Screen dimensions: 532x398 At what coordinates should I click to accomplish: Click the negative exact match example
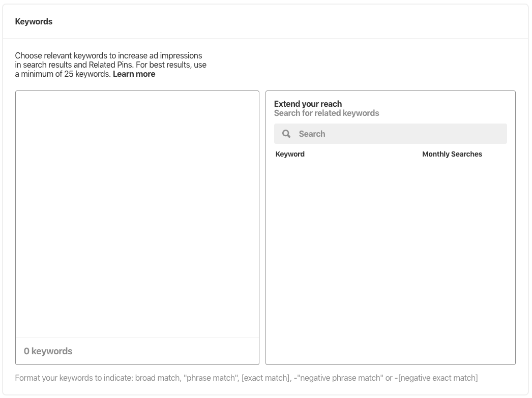point(438,378)
